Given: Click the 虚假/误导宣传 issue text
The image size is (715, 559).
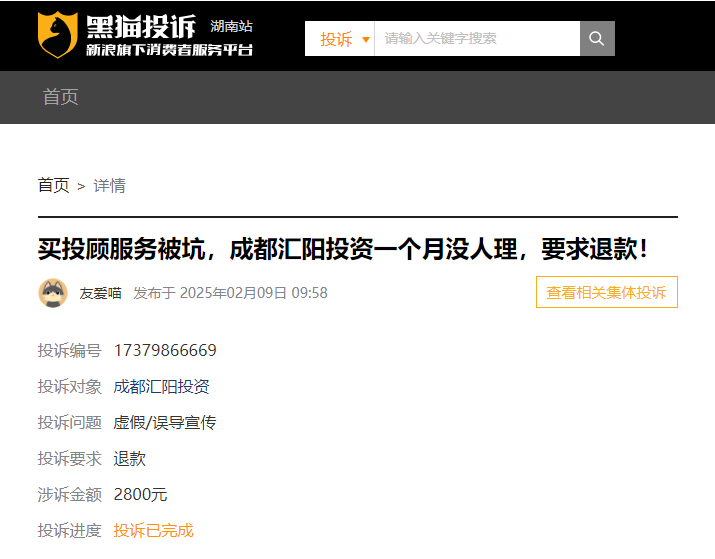Looking at the screenshot, I should point(165,423).
